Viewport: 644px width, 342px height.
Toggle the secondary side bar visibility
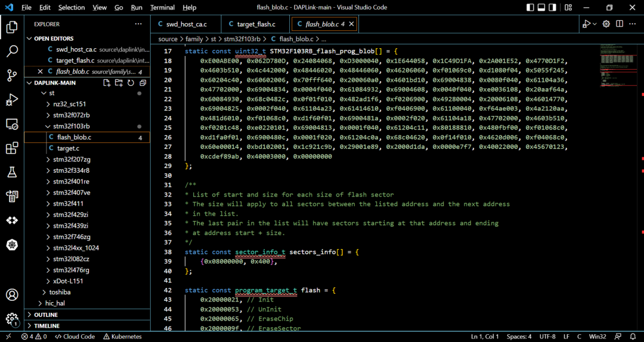[552, 7]
